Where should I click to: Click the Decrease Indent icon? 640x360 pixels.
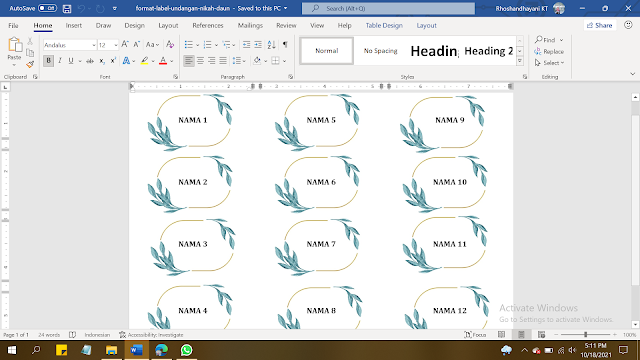[246, 44]
